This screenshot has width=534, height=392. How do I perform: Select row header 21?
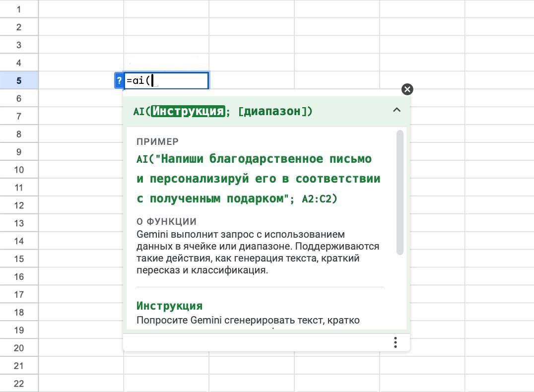[x=19, y=366]
